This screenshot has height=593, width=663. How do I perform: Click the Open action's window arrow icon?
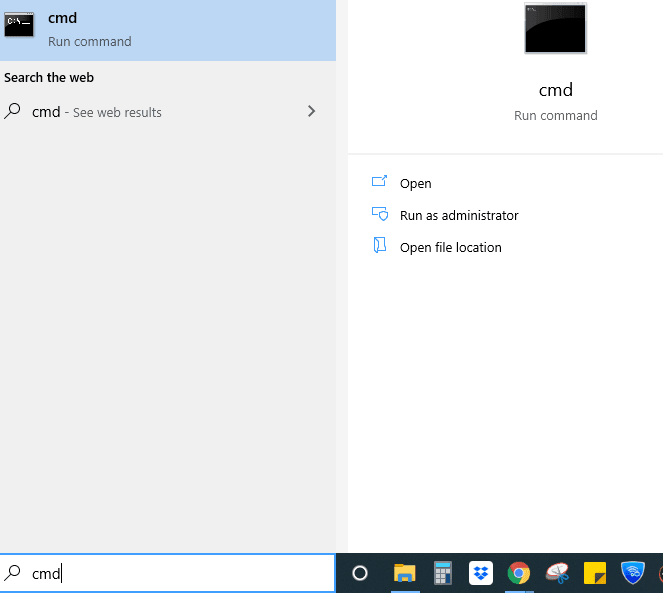[379, 181]
